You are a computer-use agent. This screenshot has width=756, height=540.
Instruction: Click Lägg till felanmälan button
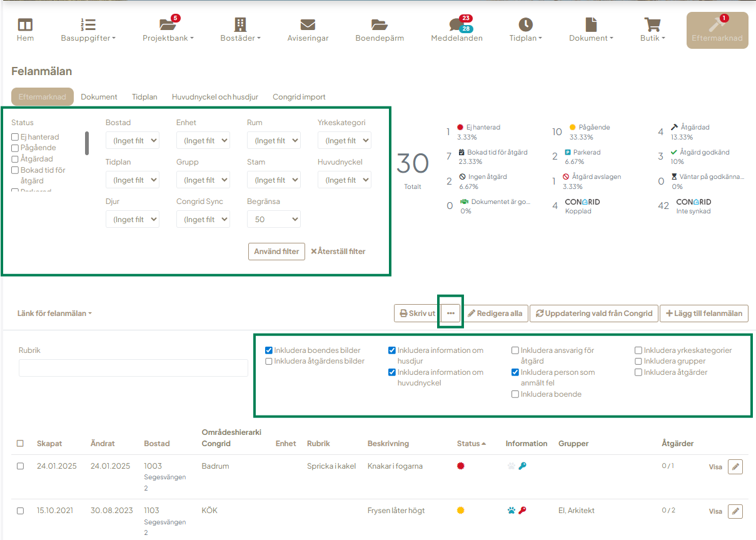[703, 313]
